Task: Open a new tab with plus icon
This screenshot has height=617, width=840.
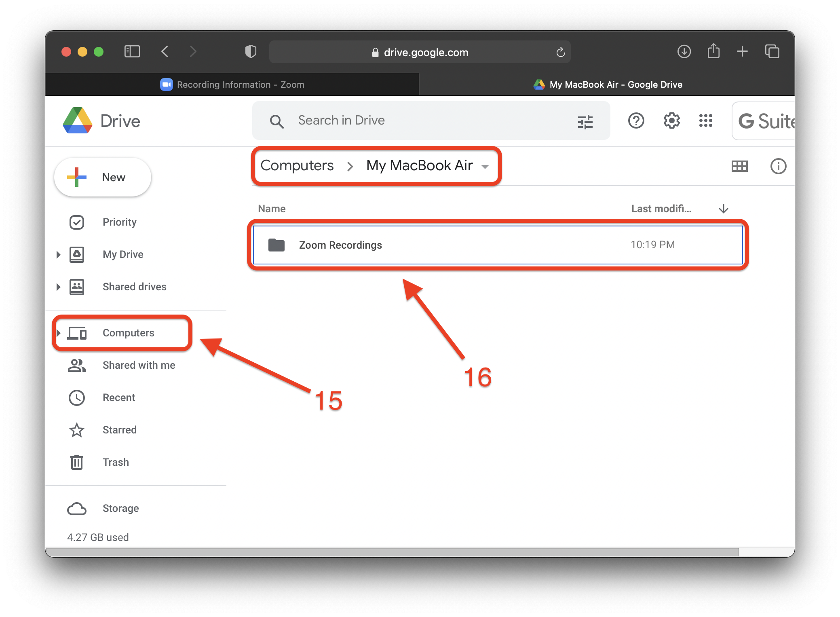Action: pyautogui.click(x=742, y=51)
